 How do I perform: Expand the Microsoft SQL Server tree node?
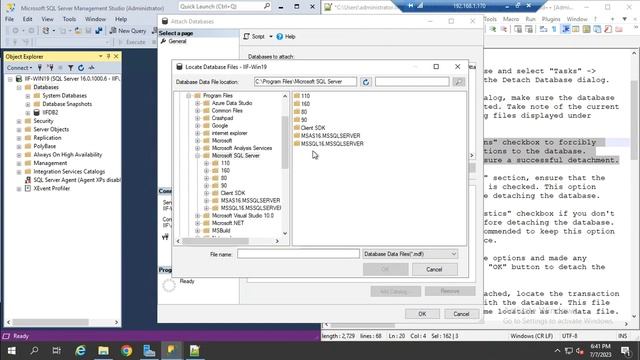click(198, 156)
